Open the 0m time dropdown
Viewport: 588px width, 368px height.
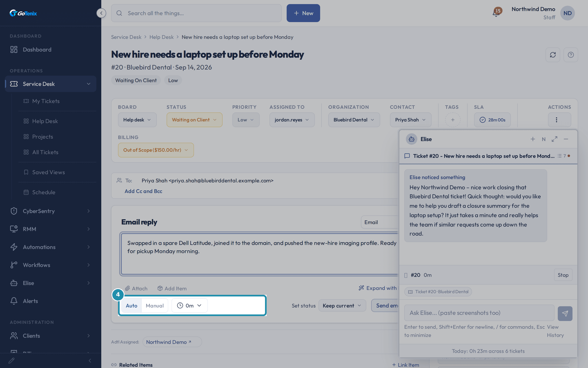pos(189,306)
